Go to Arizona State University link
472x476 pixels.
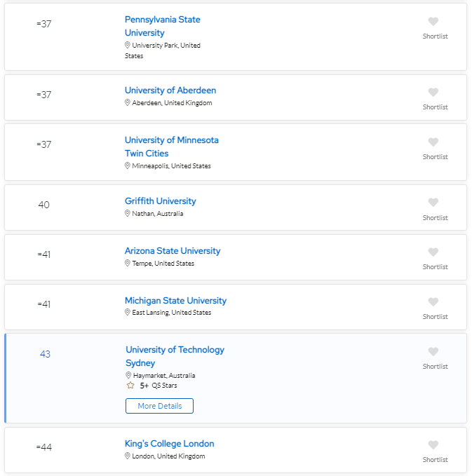(x=173, y=251)
